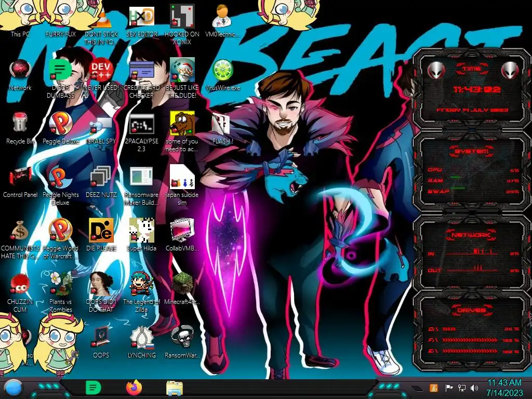Open the FLASH ! shortcut
Image resolution: width=532 pixels, height=399 pixels.
[x=222, y=128]
